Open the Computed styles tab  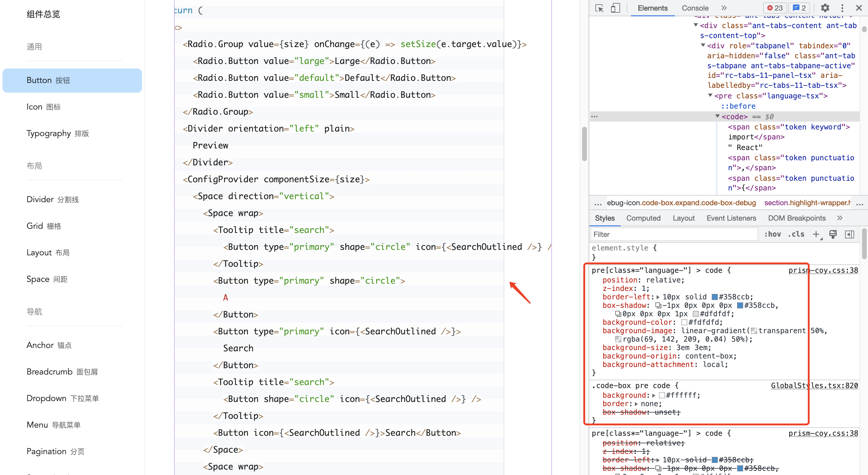click(x=643, y=218)
